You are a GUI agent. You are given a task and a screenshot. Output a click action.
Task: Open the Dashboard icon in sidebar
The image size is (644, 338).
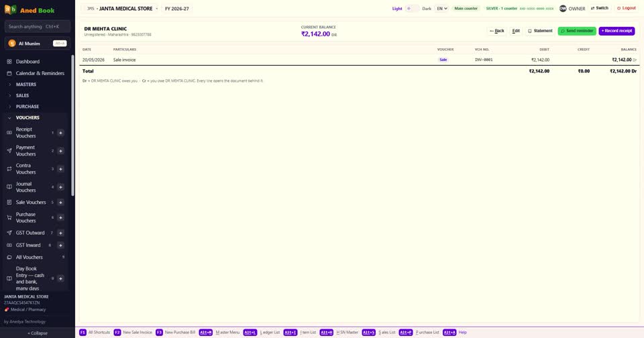tap(9, 62)
